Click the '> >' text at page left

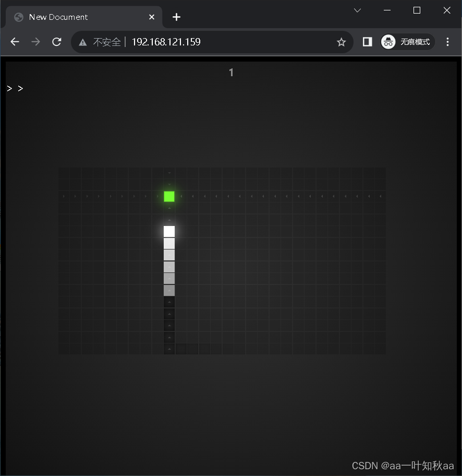(15, 88)
